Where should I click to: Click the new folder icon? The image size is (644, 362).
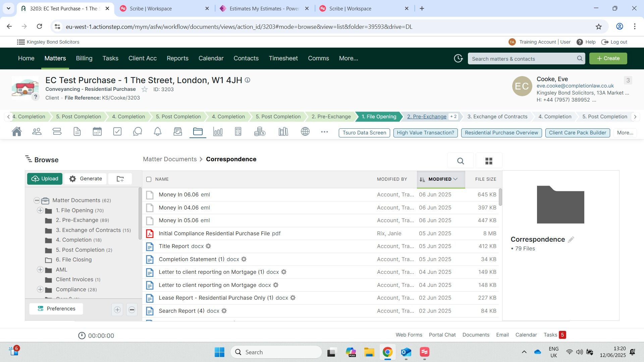(120, 179)
